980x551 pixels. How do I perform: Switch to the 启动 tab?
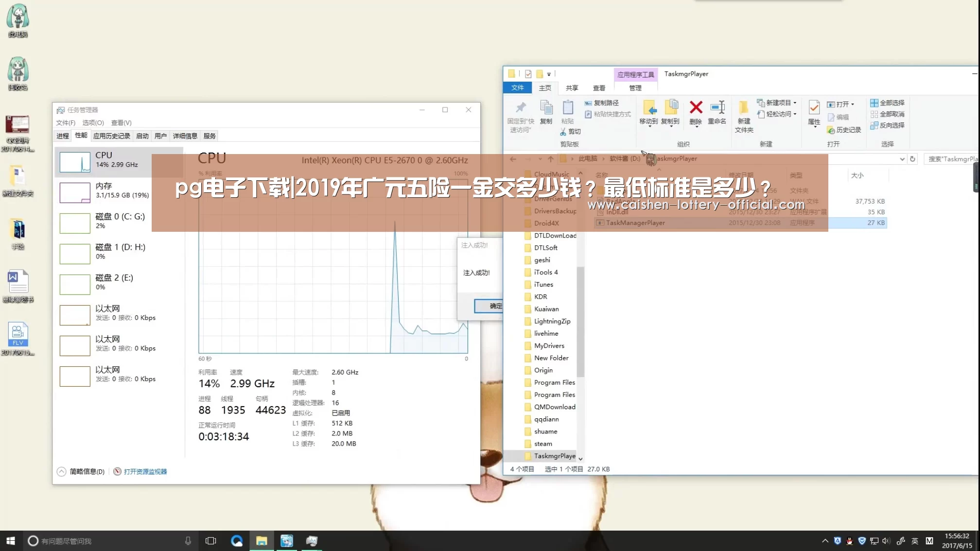pyautogui.click(x=142, y=136)
